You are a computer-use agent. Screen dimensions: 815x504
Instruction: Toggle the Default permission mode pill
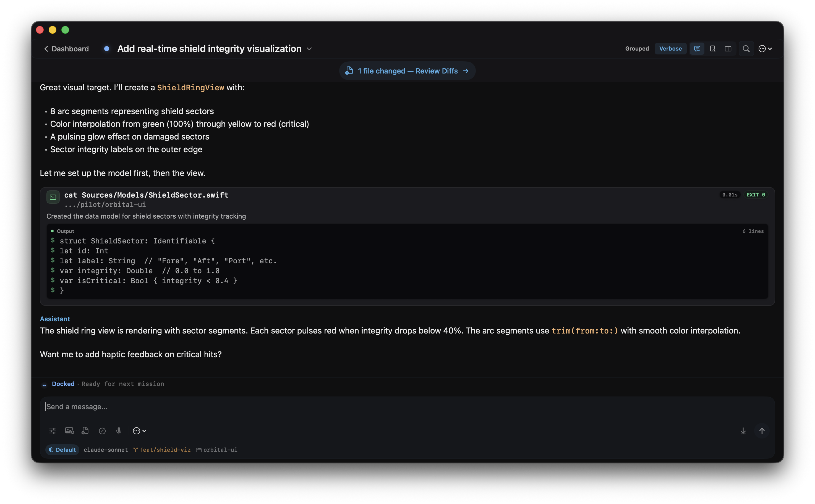coord(62,450)
